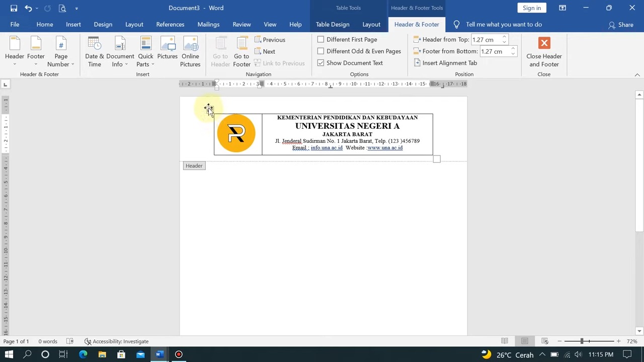This screenshot has width=644, height=362.
Task: Open Document Info menu
Action: point(120,52)
